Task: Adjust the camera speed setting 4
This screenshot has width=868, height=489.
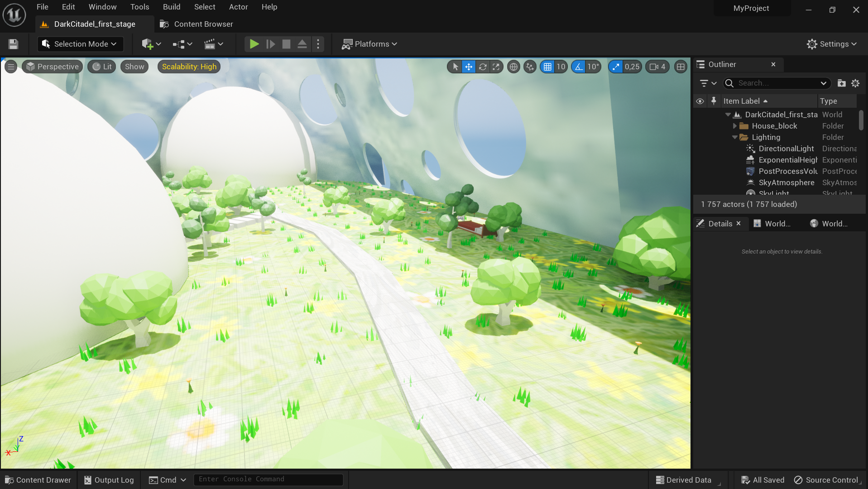Action: 657,67
